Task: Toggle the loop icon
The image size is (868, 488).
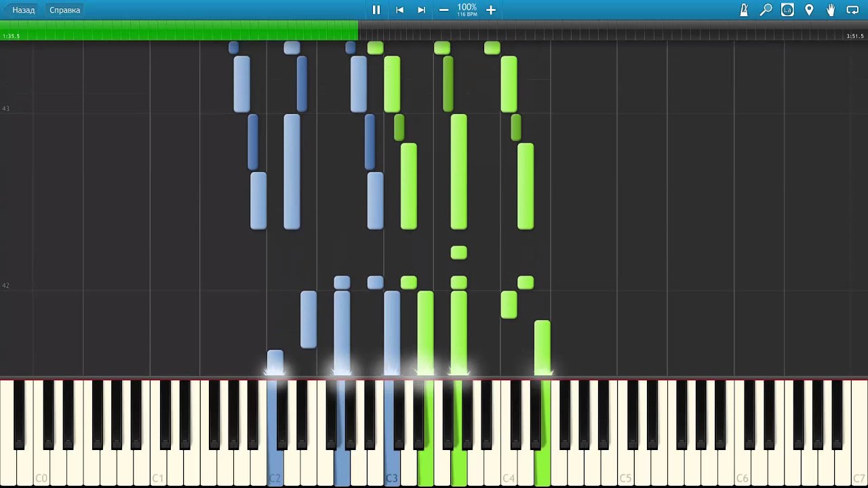Action: [x=853, y=10]
